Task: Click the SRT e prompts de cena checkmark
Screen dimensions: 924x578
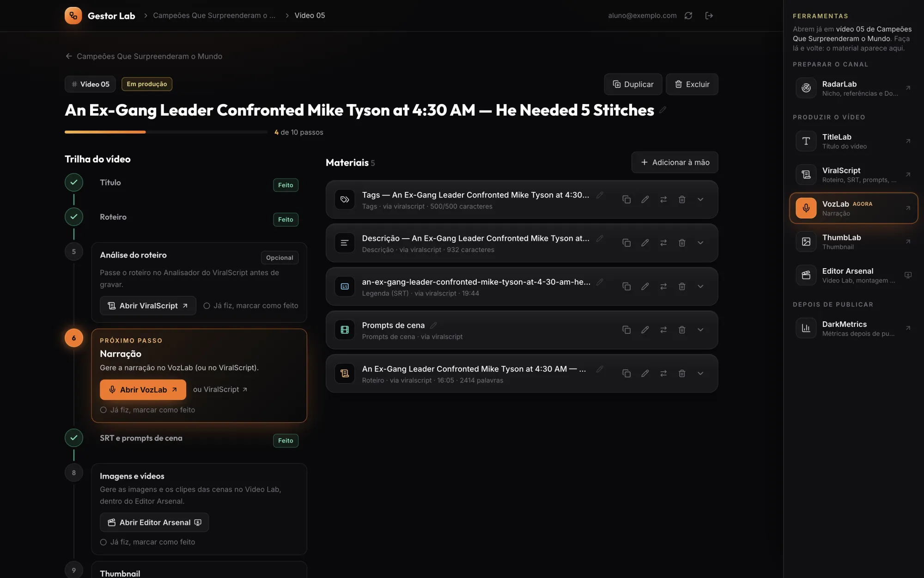Action: pyautogui.click(x=74, y=437)
